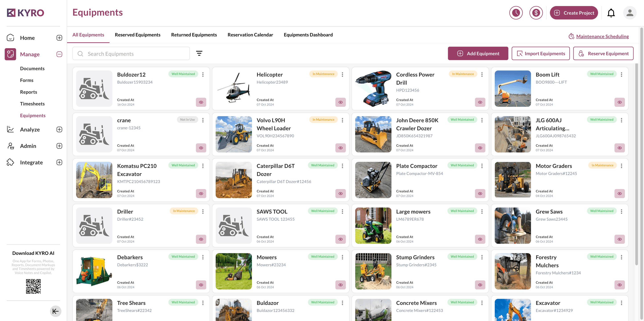The image size is (644, 321).
Task: Open Documents in sidebar
Action: (32, 69)
